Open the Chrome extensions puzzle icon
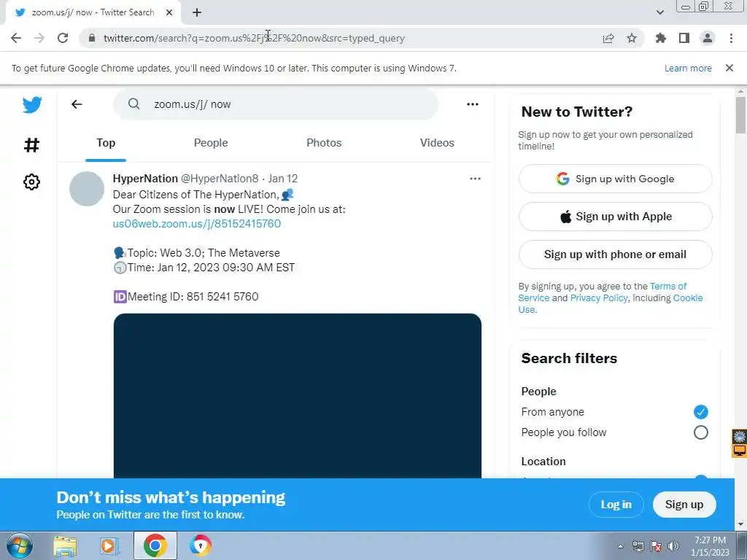Screen dimensions: 747x560 point(661,38)
